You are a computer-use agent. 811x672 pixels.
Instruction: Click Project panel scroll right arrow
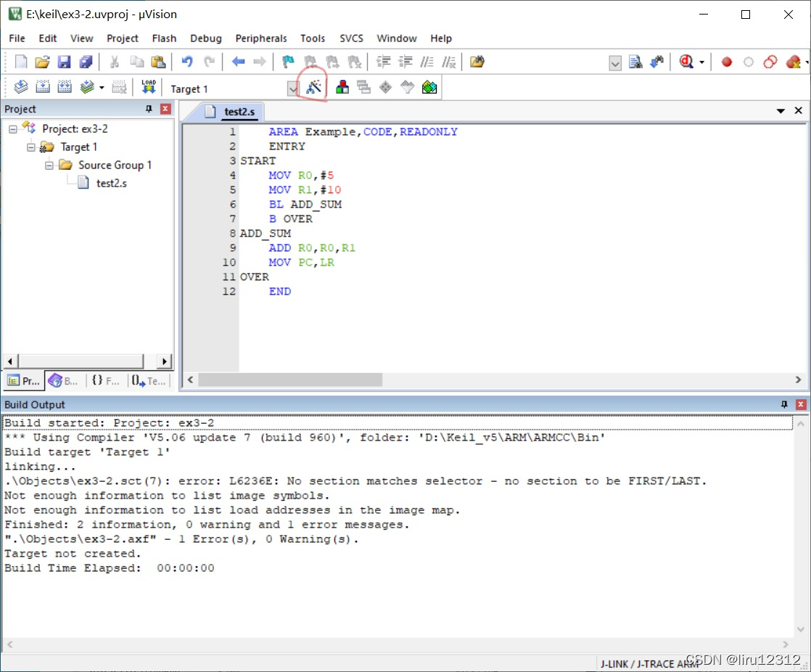pos(165,361)
